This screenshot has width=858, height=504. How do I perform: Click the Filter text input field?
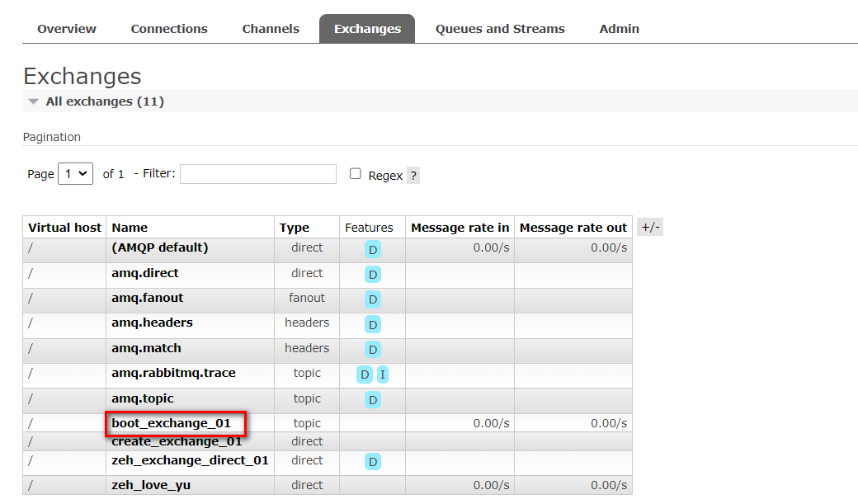258,174
